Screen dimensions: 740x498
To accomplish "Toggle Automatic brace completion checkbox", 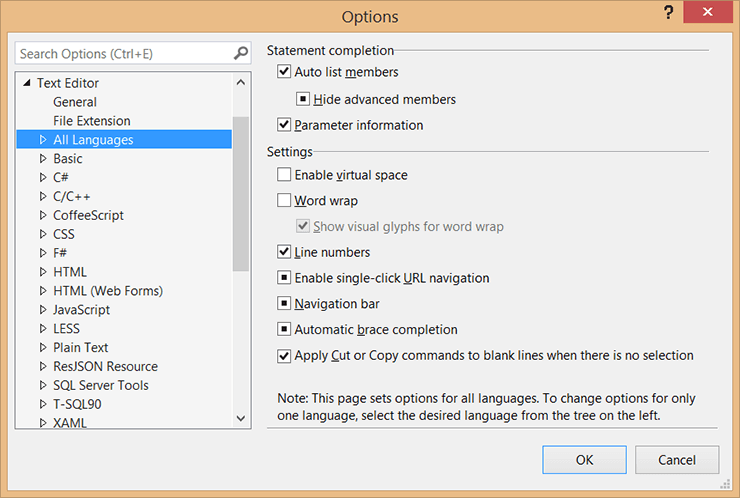I will tap(284, 329).
